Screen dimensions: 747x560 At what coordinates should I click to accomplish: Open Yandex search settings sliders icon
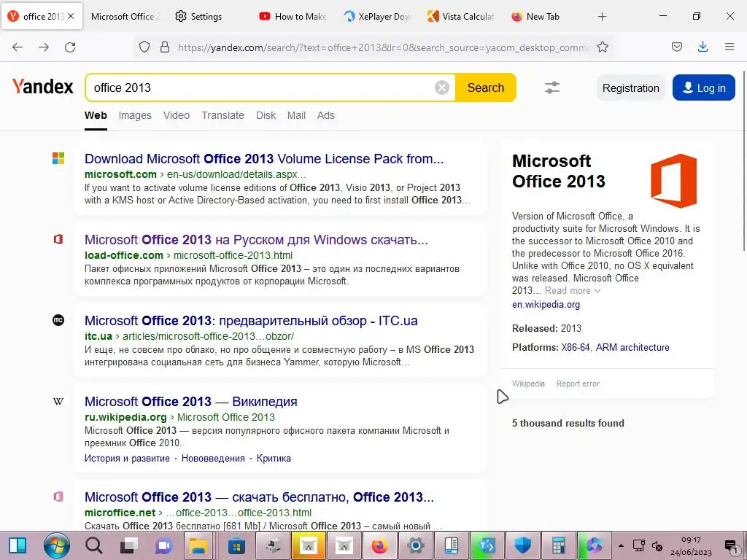(x=551, y=87)
